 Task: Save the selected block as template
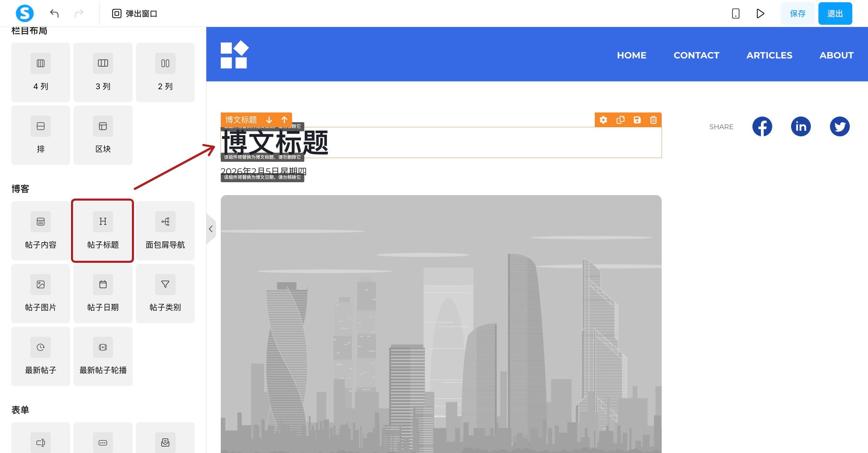point(637,120)
